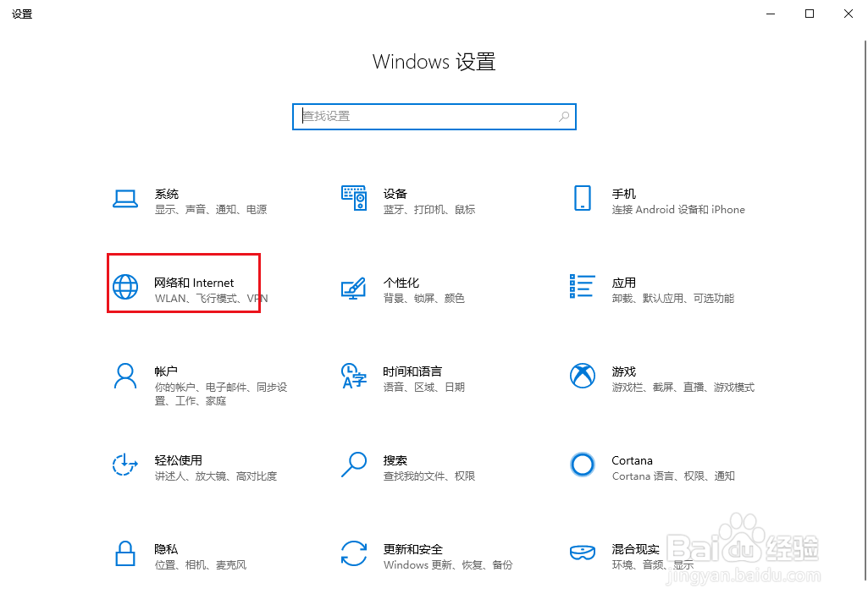The width and height of the screenshot is (868, 605).
Task: Click the description 显示、声音、通知、电源
Action: (211, 210)
